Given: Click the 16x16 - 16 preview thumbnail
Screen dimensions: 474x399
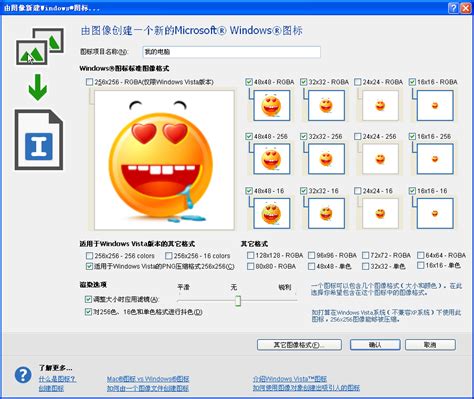Looking at the screenshot, I should (x=435, y=213).
